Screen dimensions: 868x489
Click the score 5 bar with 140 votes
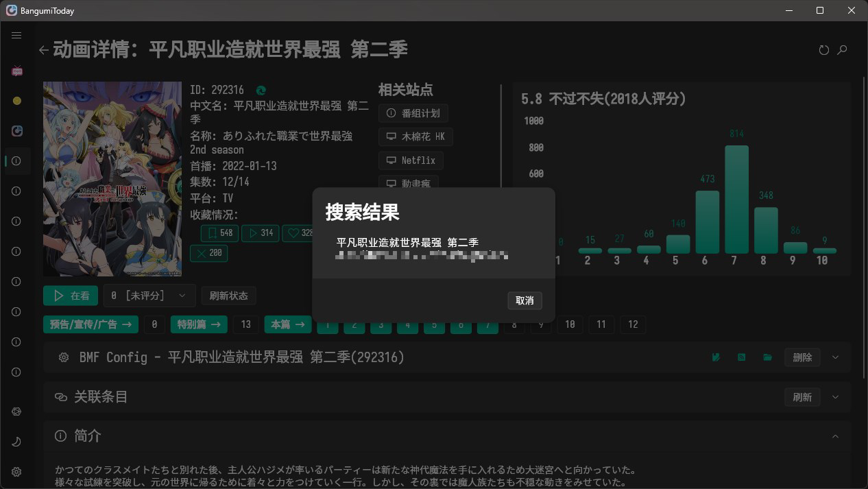[x=678, y=244]
